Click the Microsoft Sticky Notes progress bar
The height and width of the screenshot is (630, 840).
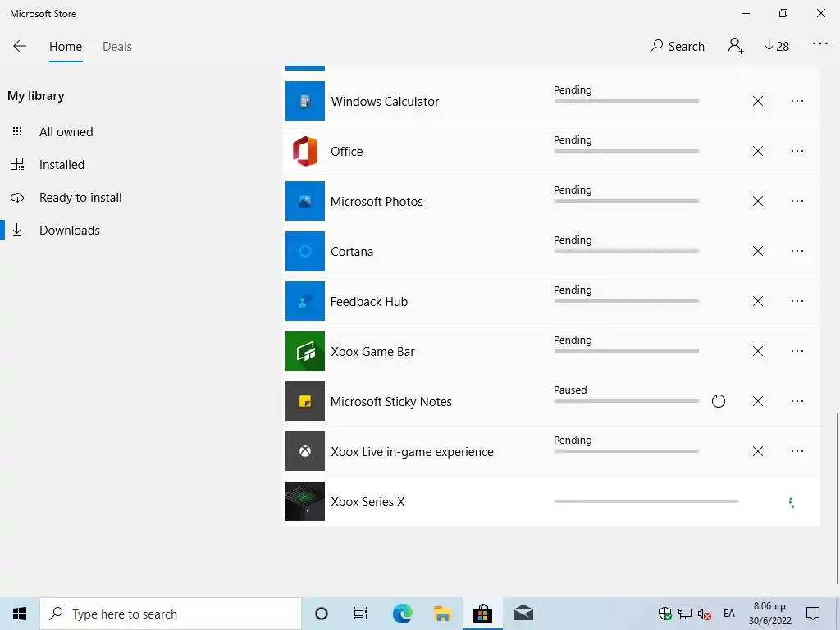click(626, 400)
